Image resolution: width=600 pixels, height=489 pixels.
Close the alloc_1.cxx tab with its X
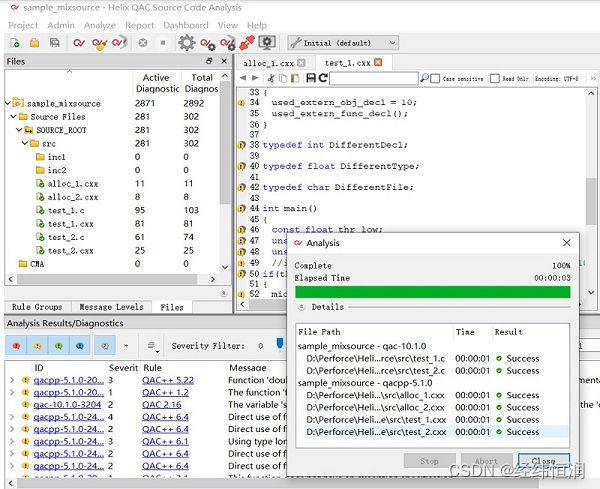(x=302, y=63)
